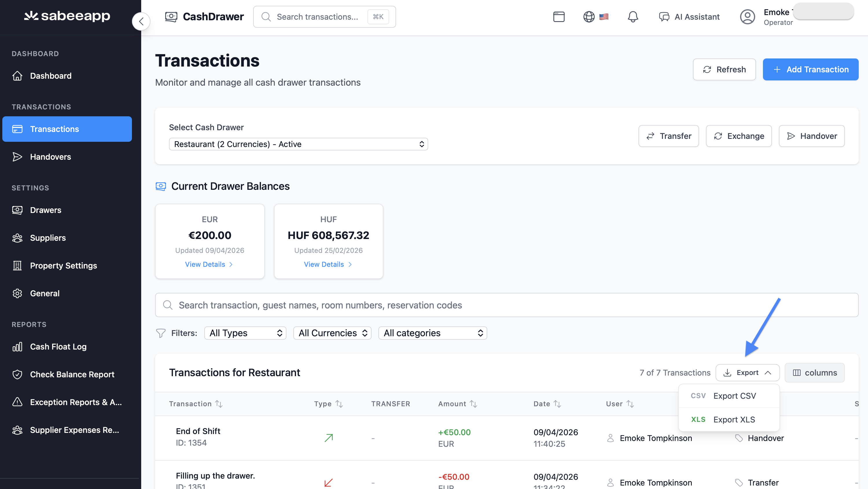Click the user profile avatar icon
The image size is (868, 489).
(x=747, y=17)
